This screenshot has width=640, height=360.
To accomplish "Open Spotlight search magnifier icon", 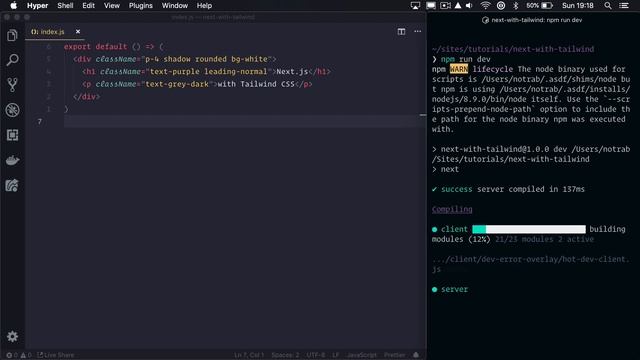I will point(608,6).
